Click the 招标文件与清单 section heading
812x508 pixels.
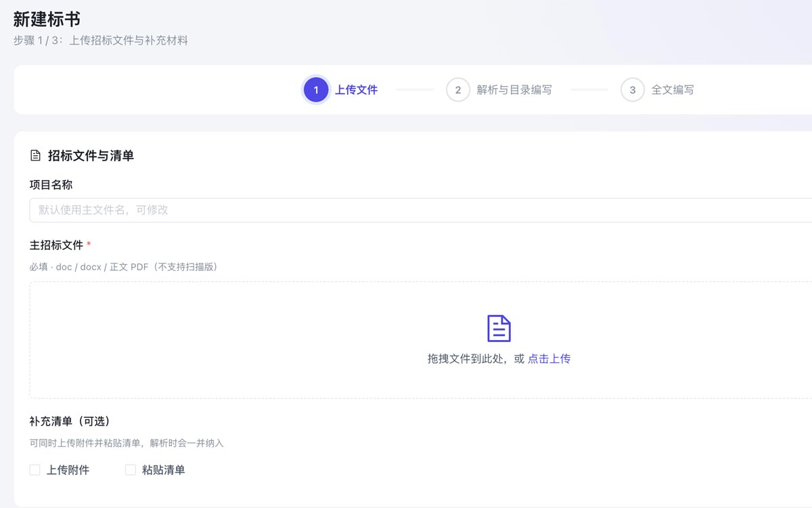pyautogui.click(x=91, y=156)
